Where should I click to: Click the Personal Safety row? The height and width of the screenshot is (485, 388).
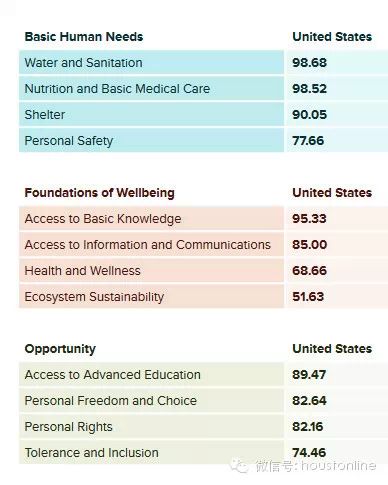[x=203, y=141]
